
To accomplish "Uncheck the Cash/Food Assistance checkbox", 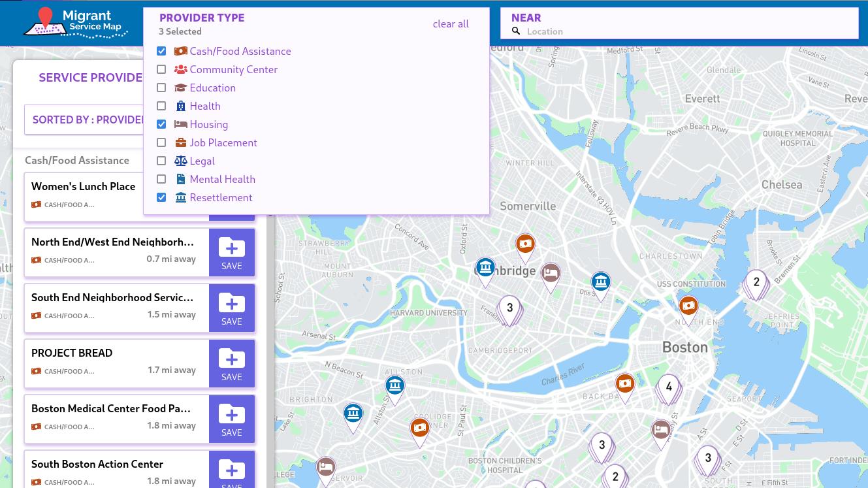I will tap(161, 51).
